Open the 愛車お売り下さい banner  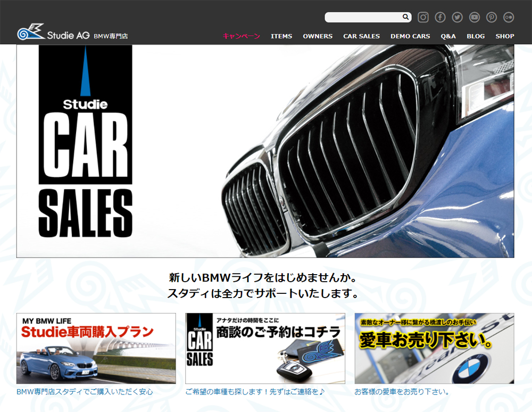[434, 348]
